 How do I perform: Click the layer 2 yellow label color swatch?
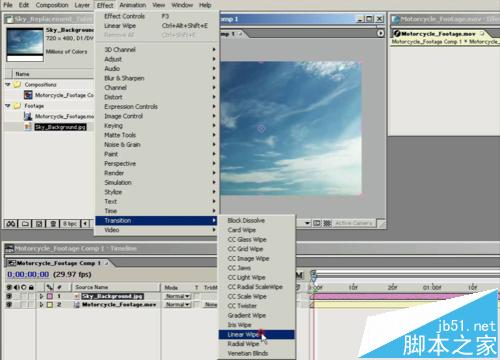point(50,305)
